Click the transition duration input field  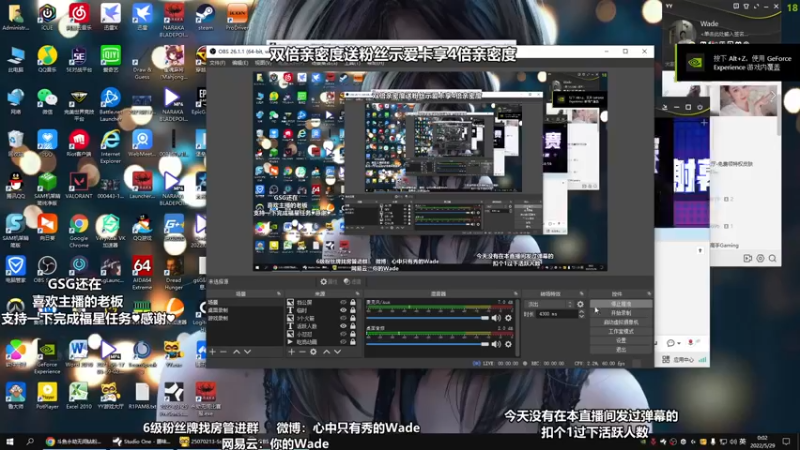coord(556,314)
